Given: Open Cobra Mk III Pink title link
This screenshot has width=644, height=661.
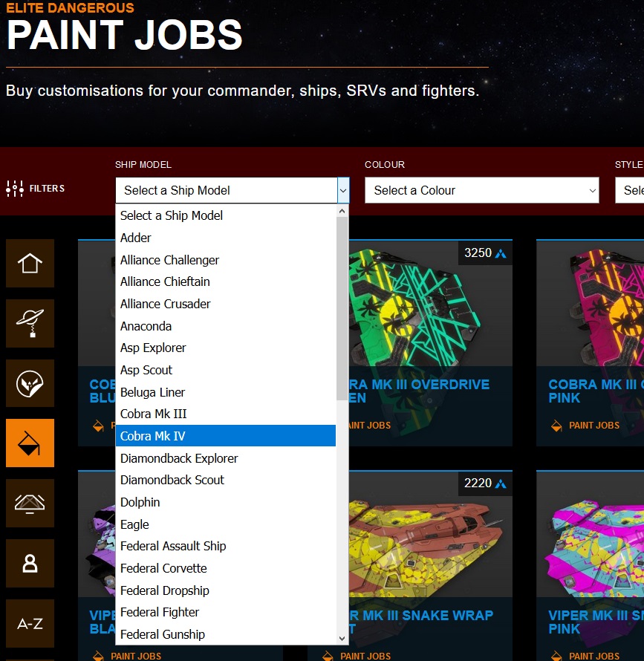Looking at the screenshot, I should tap(596, 391).
